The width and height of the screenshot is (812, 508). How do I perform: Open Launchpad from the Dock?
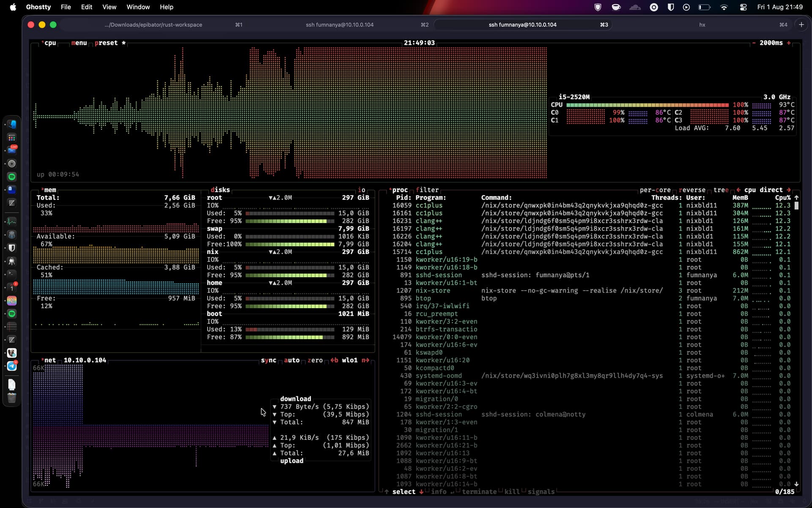pos(12,138)
